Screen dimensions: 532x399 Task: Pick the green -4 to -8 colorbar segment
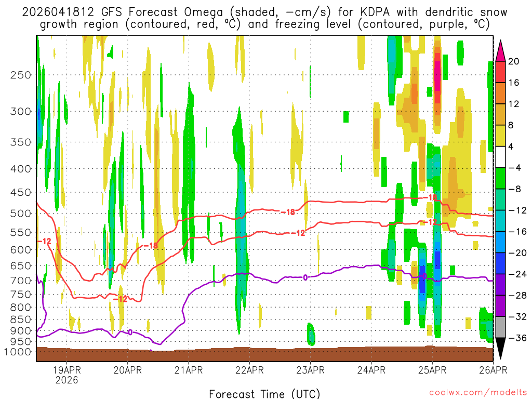(500, 178)
